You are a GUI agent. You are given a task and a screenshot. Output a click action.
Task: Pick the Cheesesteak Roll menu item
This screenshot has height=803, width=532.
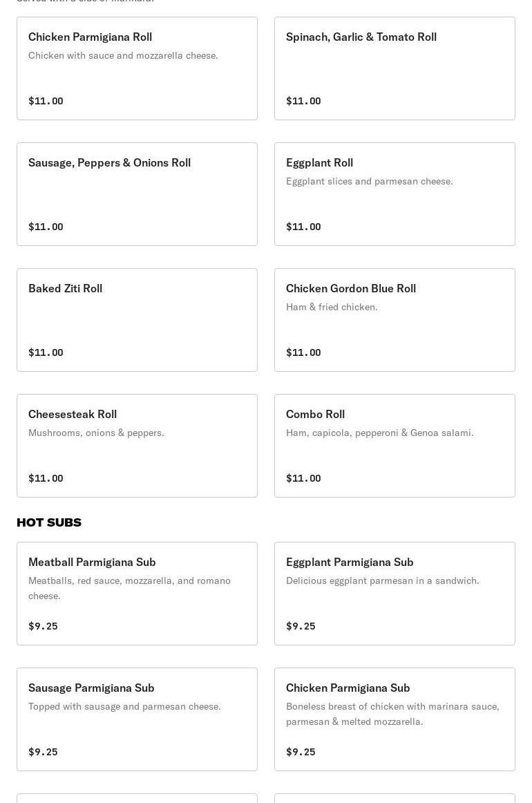pyautogui.click(x=137, y=446)
